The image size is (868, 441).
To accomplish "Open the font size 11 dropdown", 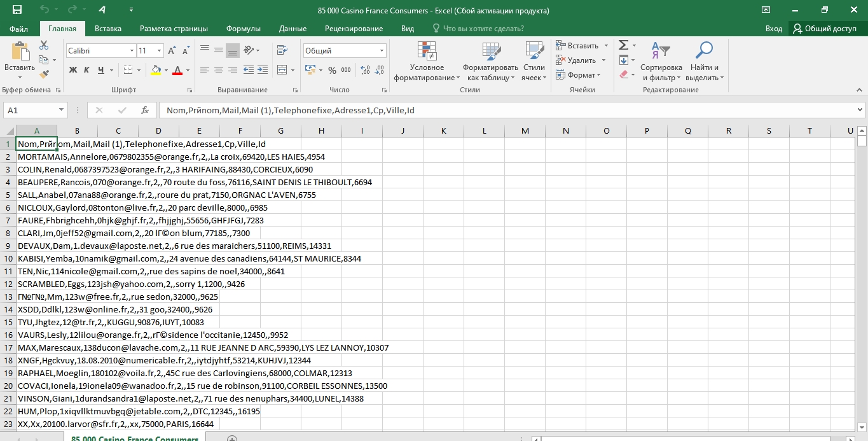I will 159,51.
